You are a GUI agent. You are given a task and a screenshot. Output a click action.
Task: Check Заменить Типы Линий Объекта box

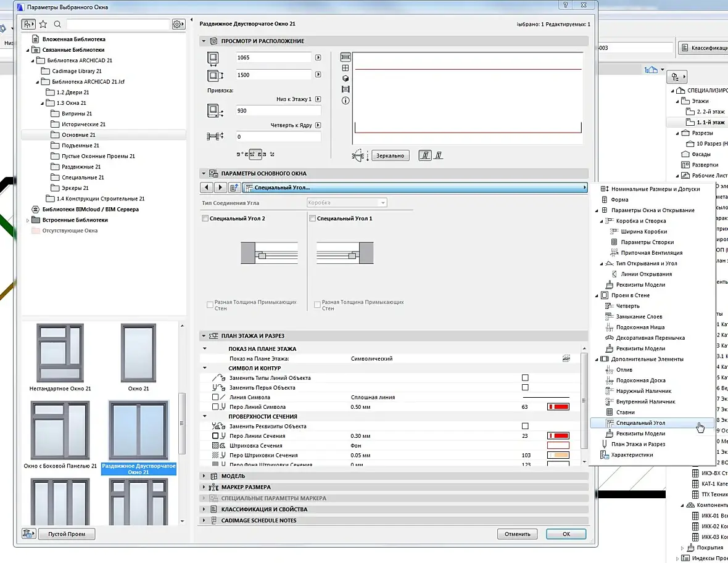coord(525,377)
